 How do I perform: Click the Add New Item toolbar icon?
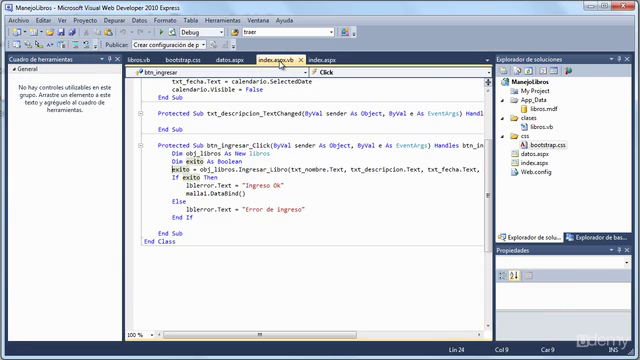point(33,32)
